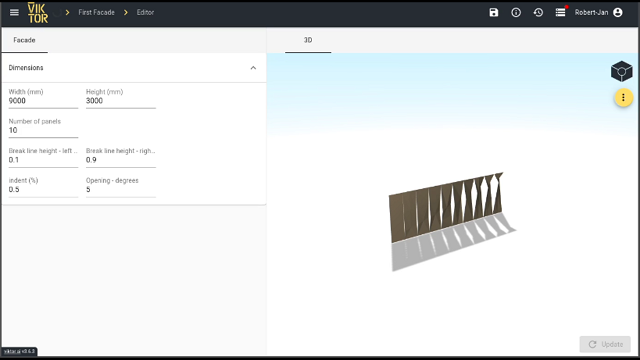The height and width of the screenshot is (360, 640).
Task: Open the yellow three-dot options button
Action: (x=623, y=98)
